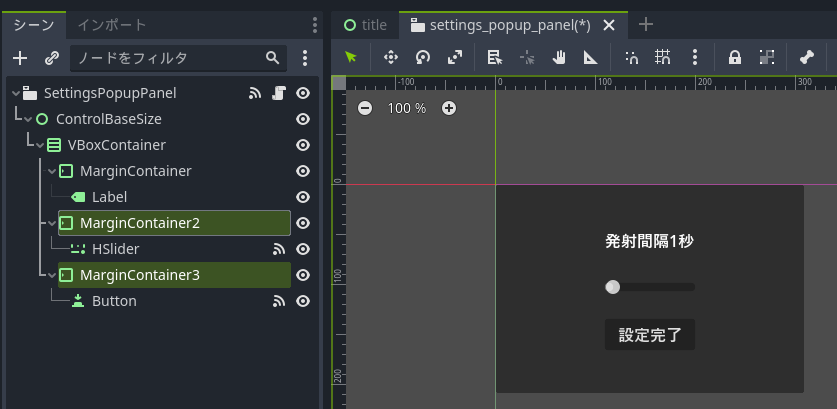Collapse the MarginContainer3 node
837x409 pixels.
[x=52, y=276]
